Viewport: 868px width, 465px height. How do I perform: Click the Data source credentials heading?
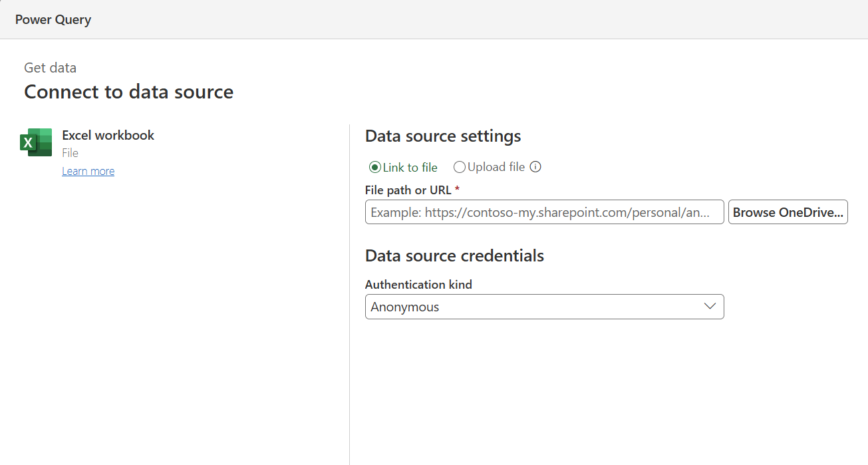point(454,255)
